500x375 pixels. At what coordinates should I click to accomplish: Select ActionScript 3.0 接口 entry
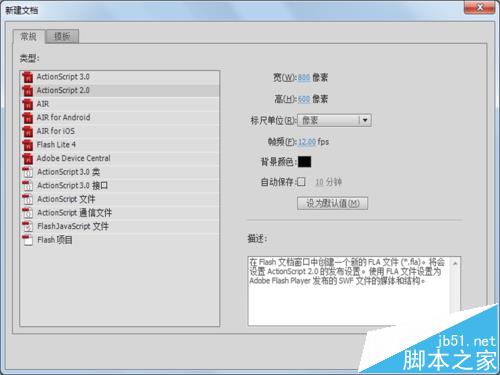click(x=120, y=186)
